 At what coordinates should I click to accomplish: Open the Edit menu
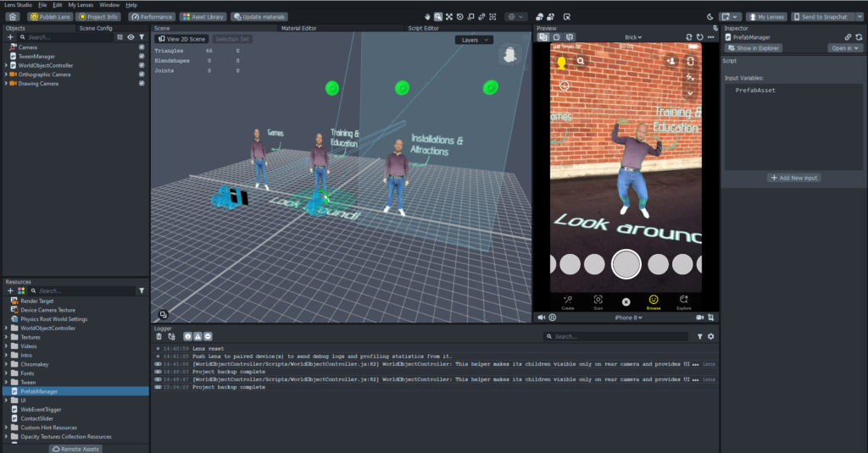57,5
